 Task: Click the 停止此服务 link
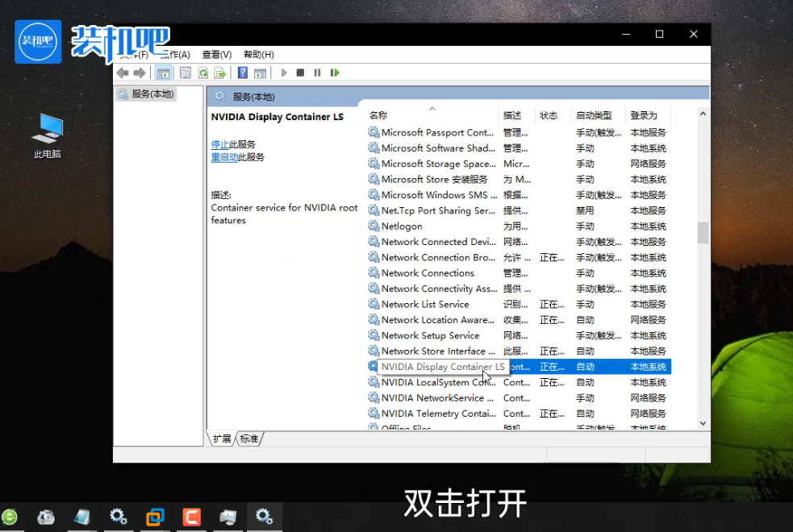tap(233, 145)
